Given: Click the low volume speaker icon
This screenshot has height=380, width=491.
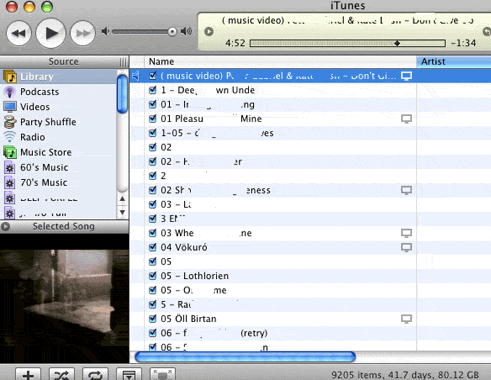Looking at the screenshot, I should click(x=105, y=31).
